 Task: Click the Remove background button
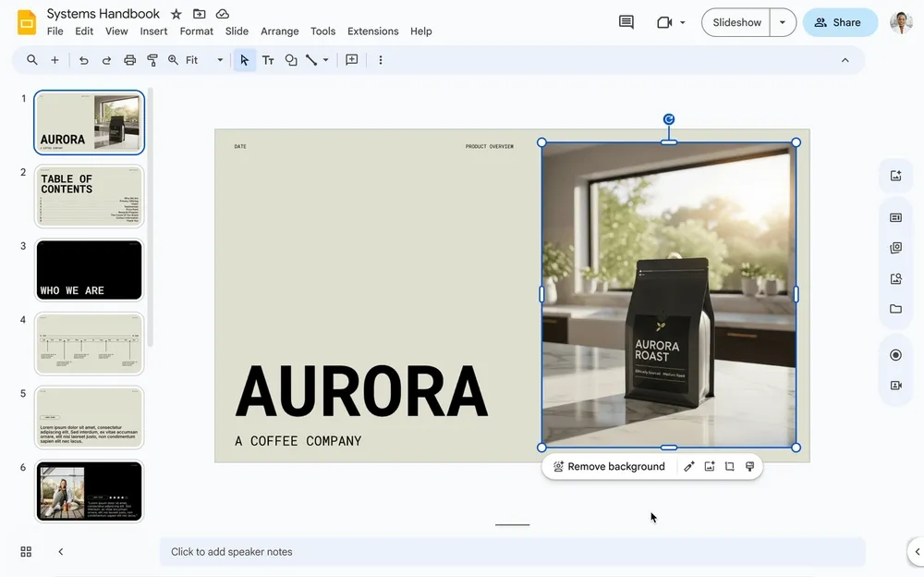tap(607, 466)
